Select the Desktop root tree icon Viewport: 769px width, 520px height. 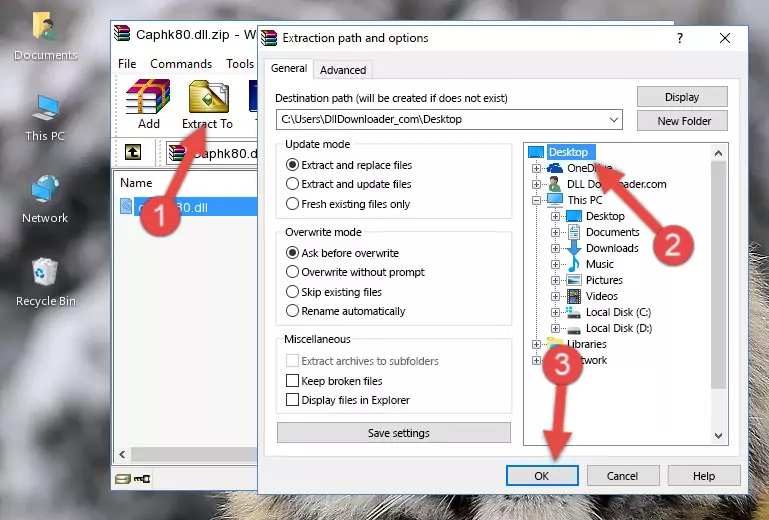[536, 152]
